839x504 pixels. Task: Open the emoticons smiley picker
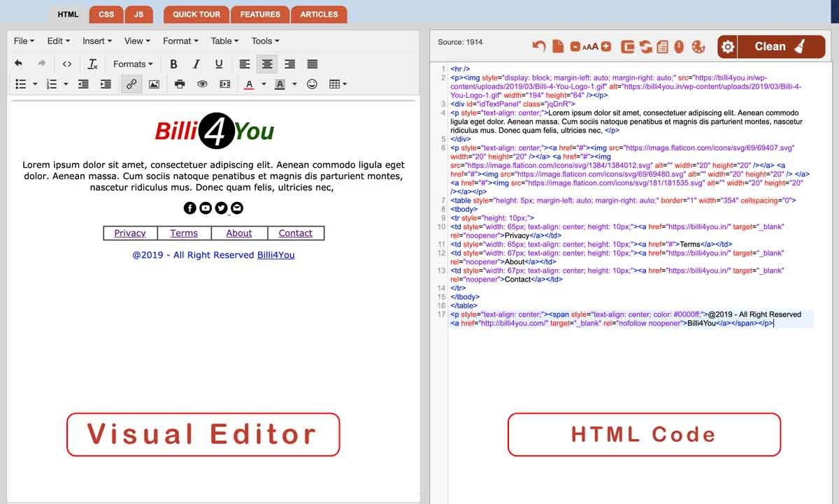(x=312, y=84)
